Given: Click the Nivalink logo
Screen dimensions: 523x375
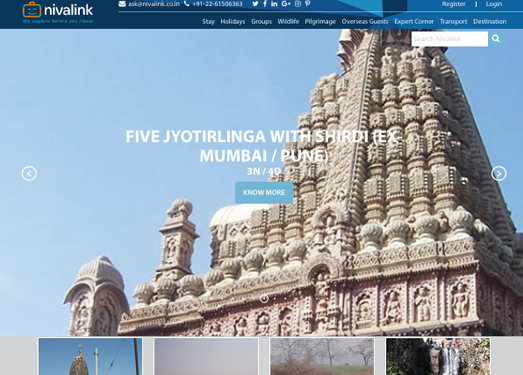Looking at the screenshot, I should (x=58, y=13).
